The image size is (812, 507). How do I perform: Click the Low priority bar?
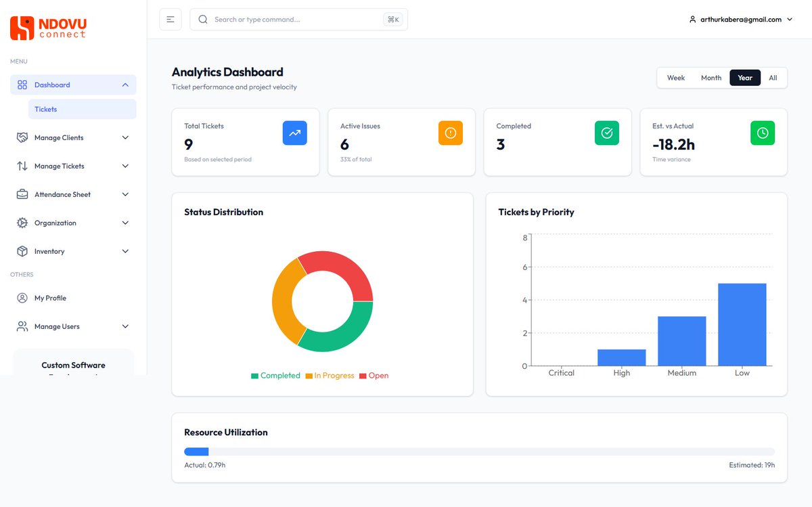(x=742, y=325)
